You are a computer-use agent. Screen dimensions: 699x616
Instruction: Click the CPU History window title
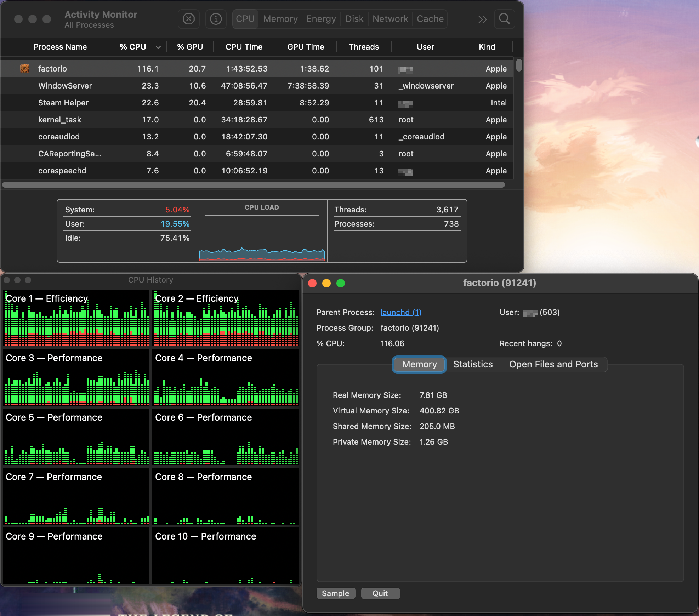coord(150,280)
